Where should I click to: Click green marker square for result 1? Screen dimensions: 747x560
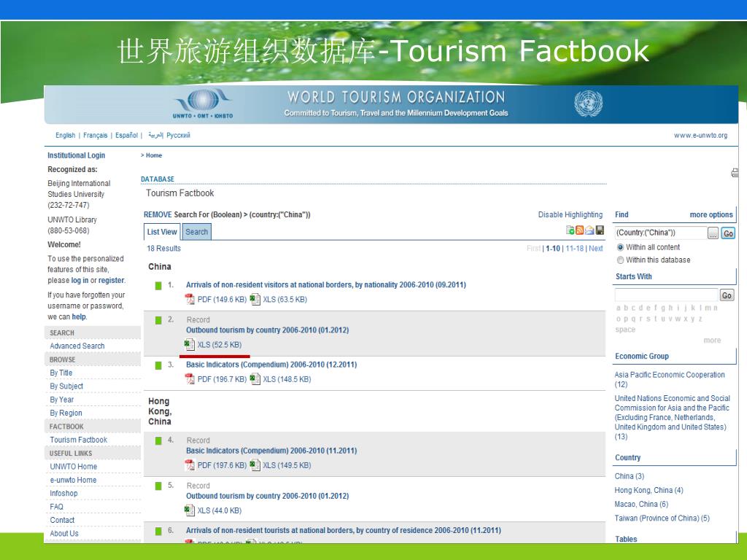click(x=158, y=286)
